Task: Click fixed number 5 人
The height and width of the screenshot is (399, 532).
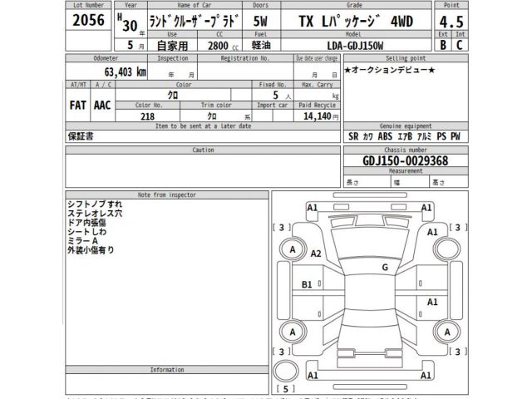Action: click(x=282, y=96)
